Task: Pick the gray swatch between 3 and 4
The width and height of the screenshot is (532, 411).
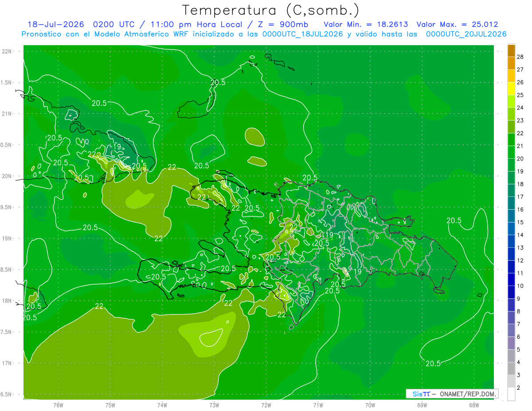Action: [511, 369]
